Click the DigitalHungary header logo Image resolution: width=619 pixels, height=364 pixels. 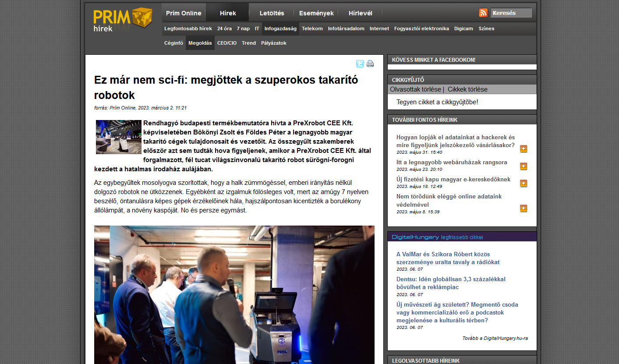415,237
